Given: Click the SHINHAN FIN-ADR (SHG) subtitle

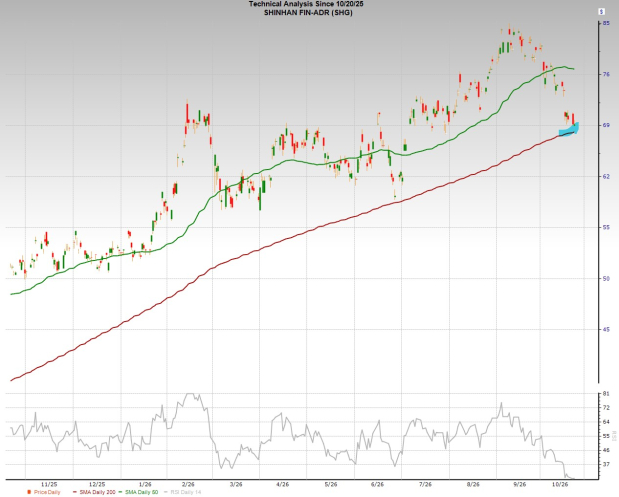Looking at the screenshot, I should [308, 13].
